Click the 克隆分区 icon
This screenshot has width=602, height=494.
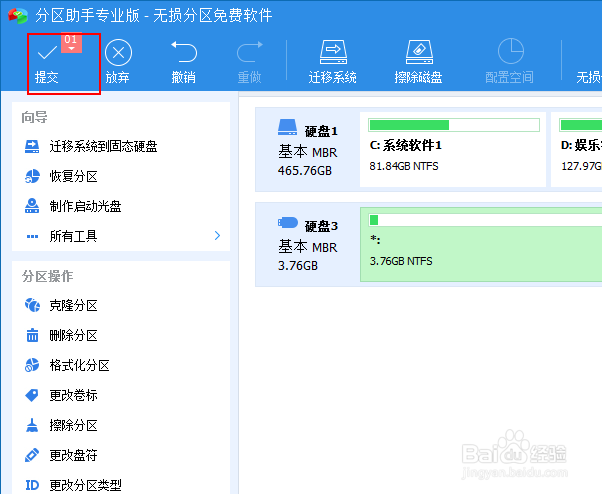click(x=32, y=305)
